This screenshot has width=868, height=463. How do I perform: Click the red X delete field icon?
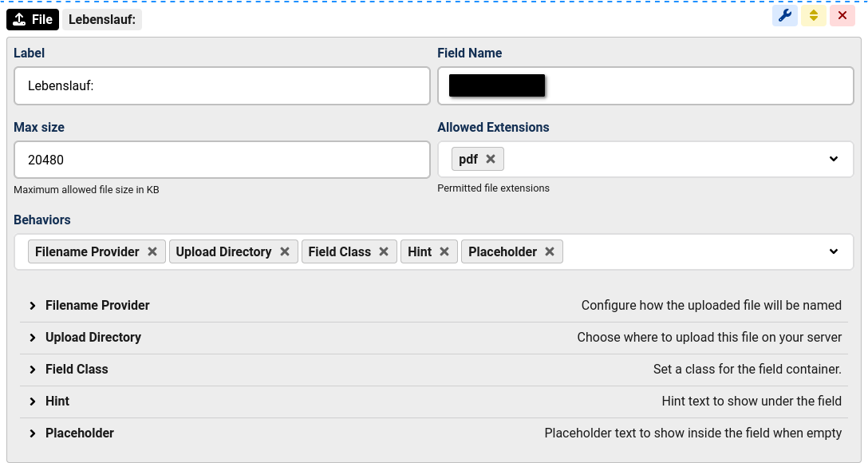[842, 16]
